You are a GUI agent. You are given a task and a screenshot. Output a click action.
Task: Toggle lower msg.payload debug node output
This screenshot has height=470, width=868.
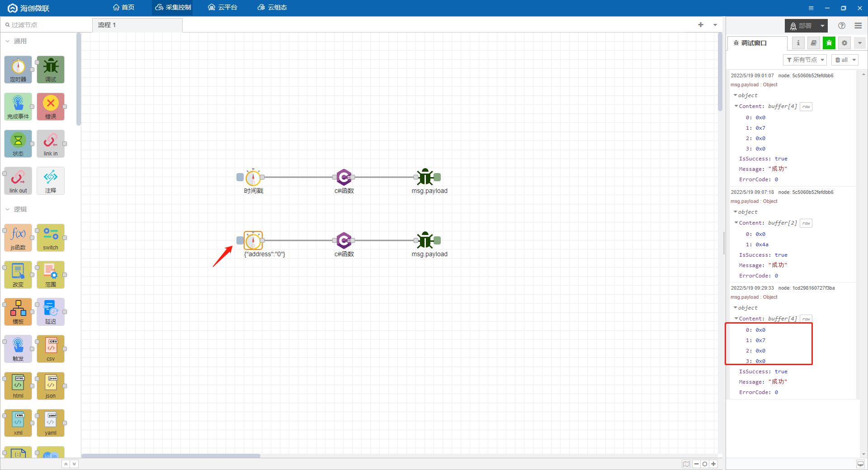pyautogui.click(x=438, y=240)
